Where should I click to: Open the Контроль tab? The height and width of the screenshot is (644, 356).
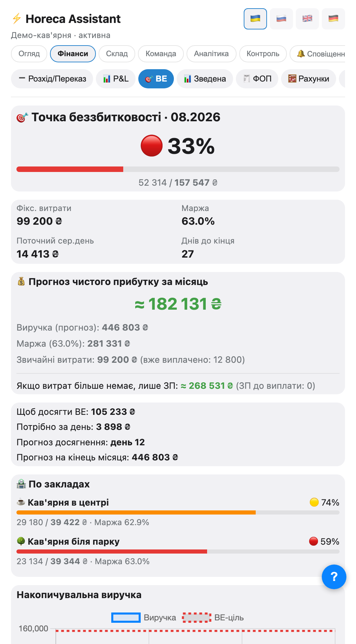263,54
